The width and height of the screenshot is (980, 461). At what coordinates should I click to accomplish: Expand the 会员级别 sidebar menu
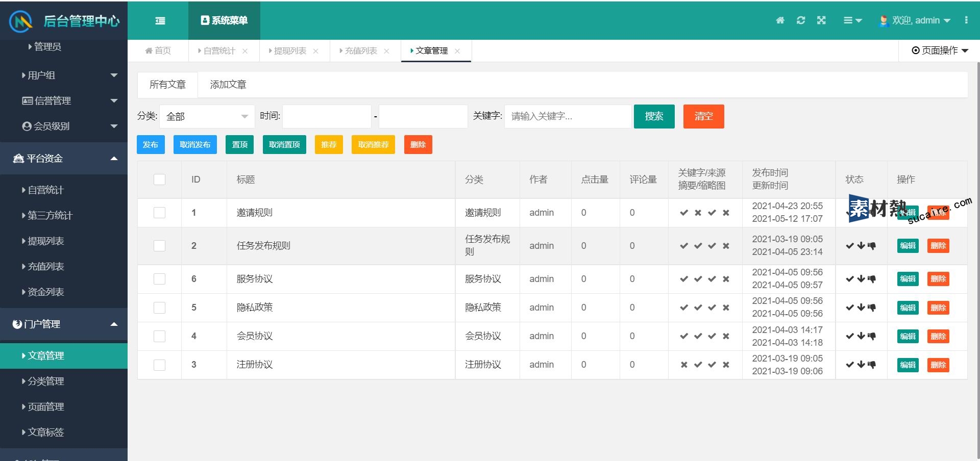pos(64,126)
